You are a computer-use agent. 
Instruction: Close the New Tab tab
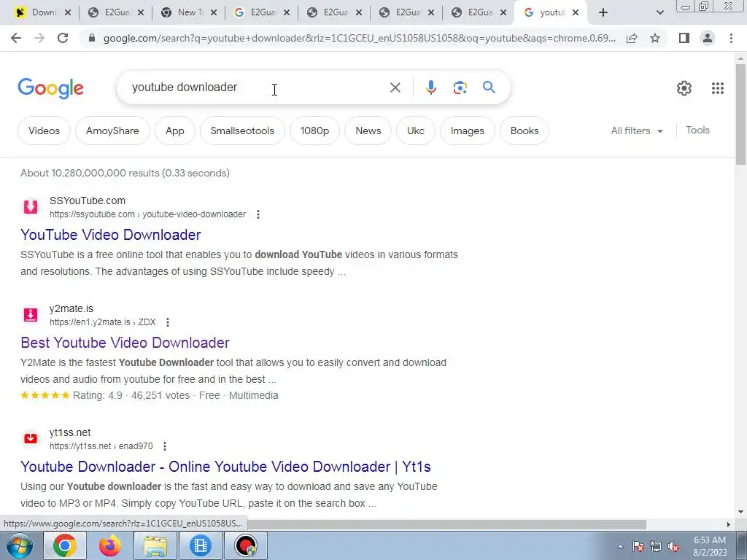click(214, 13)
